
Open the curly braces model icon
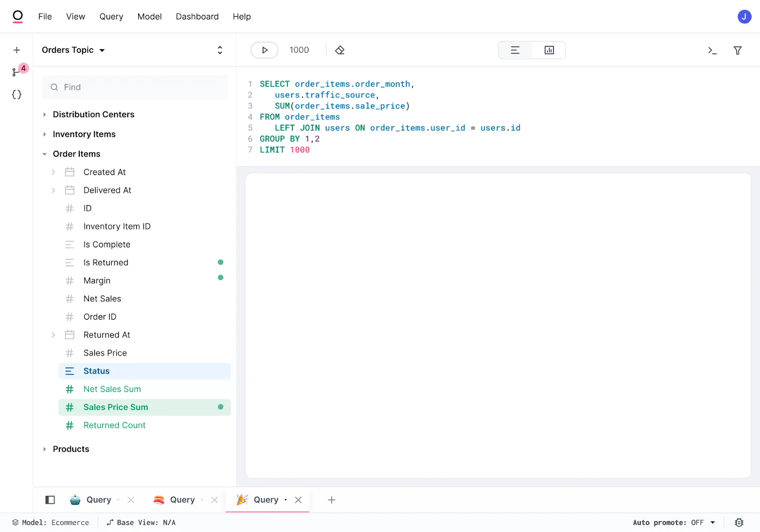(17, 94)
